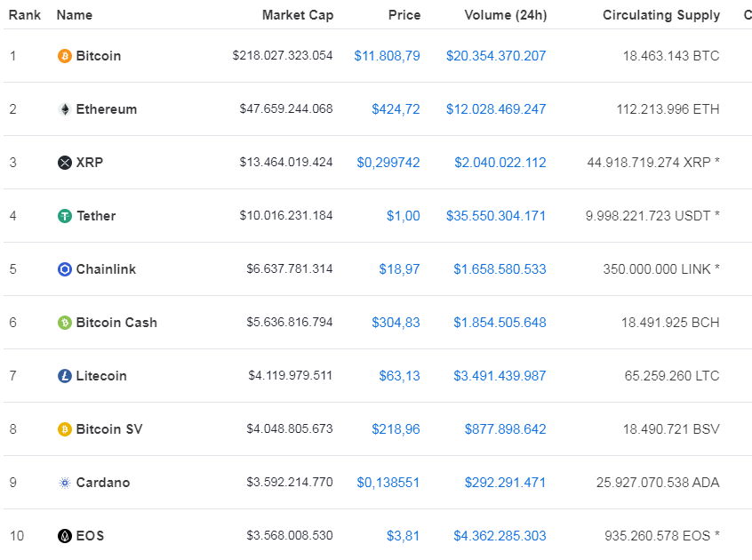Sort by the Market Cap column header
The height and width of the screenshot is (560, 752).
298,15
